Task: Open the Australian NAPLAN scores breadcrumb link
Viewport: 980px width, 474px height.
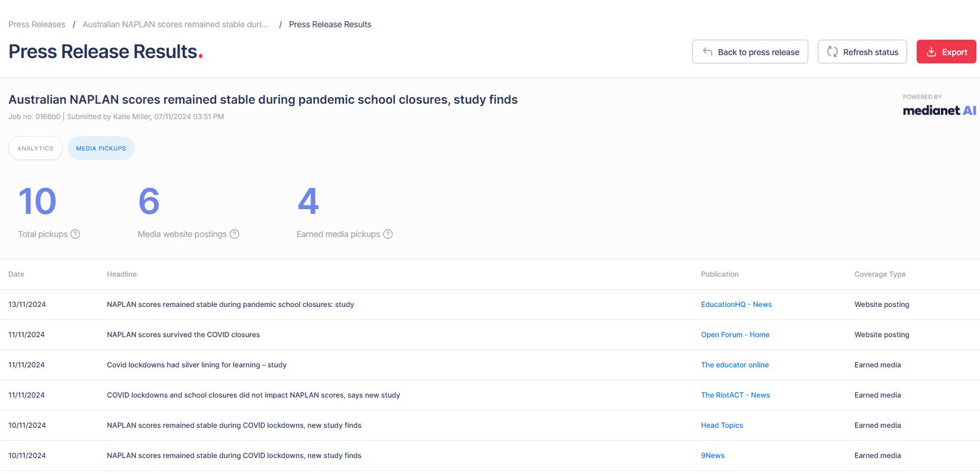Action: [x=175, y=24]
